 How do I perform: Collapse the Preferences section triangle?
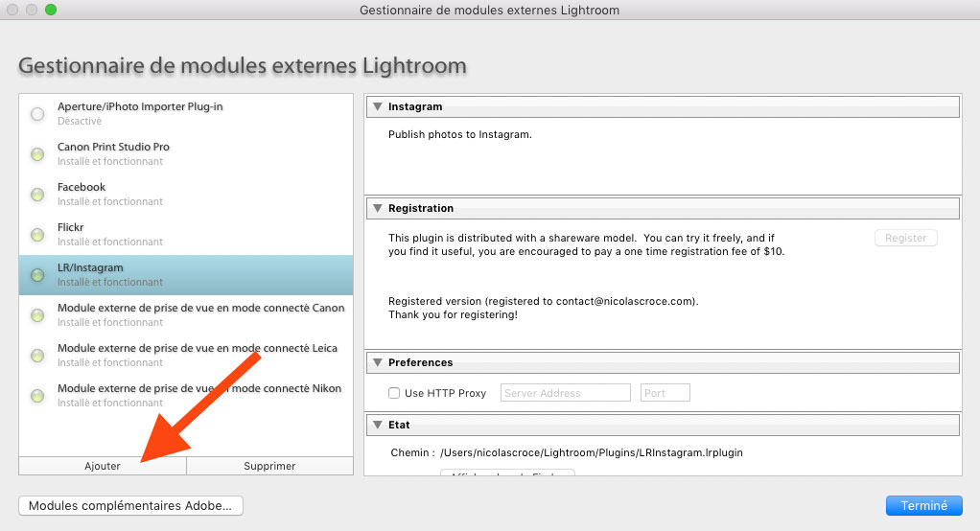(x=378, y=362)
